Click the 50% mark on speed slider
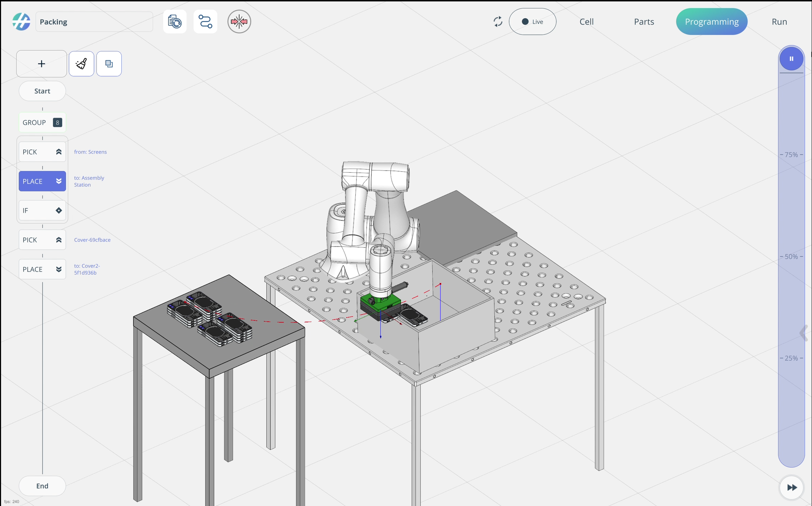 coord(791,257)
